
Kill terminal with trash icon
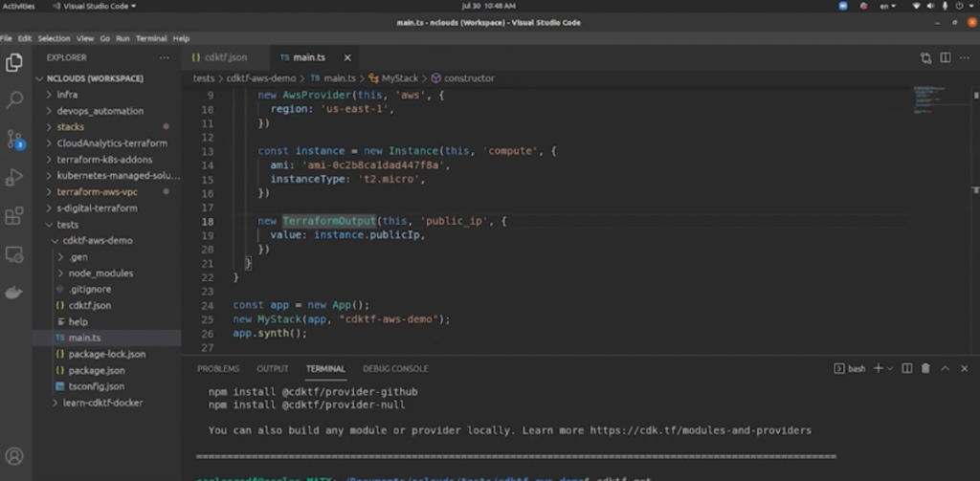(925, 368)
